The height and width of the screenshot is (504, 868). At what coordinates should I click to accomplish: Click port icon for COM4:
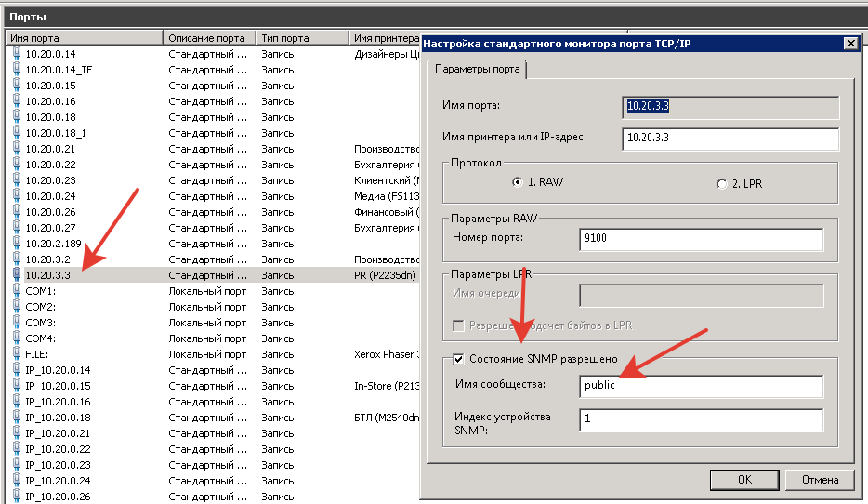17,338
